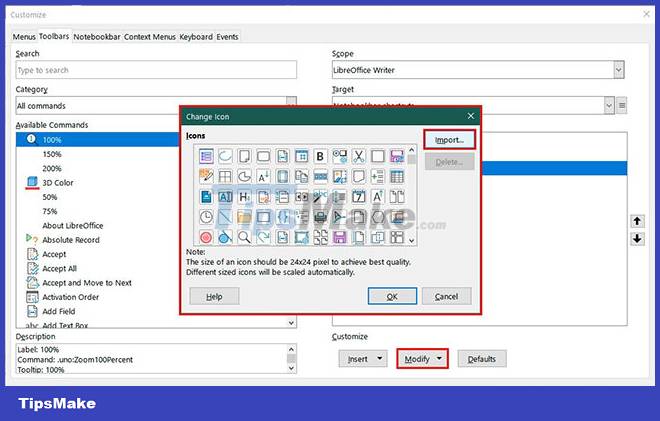Click the 3D Color command icon
Viewport: 660px width, 421px height.
coord(32,182)
